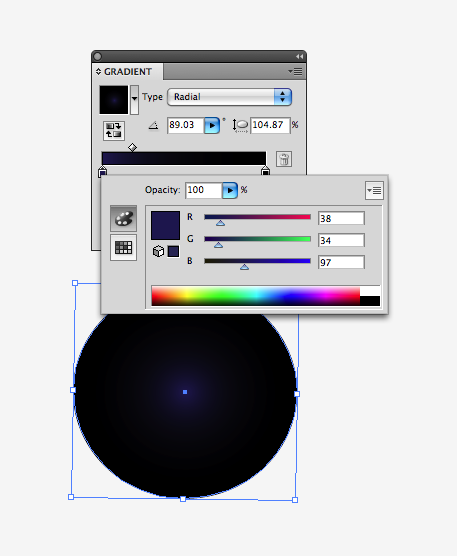Collapse the Gradient panel with double arrows
Screen dimensions: 457x556
pyautogui.click(x=299, y=56)
